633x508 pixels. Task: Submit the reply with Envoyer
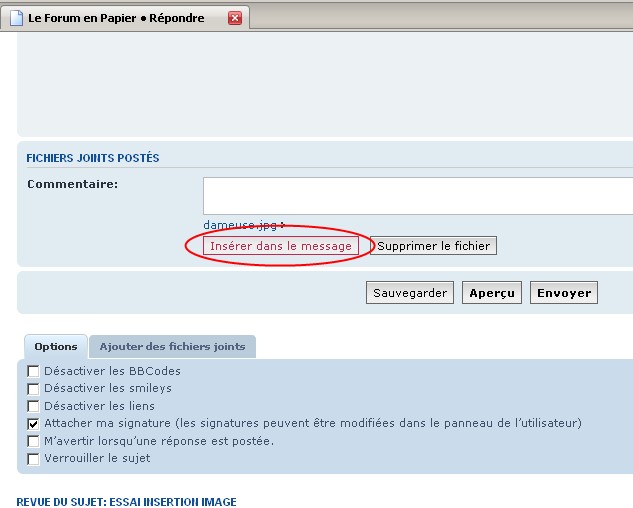tap(564, 293)
